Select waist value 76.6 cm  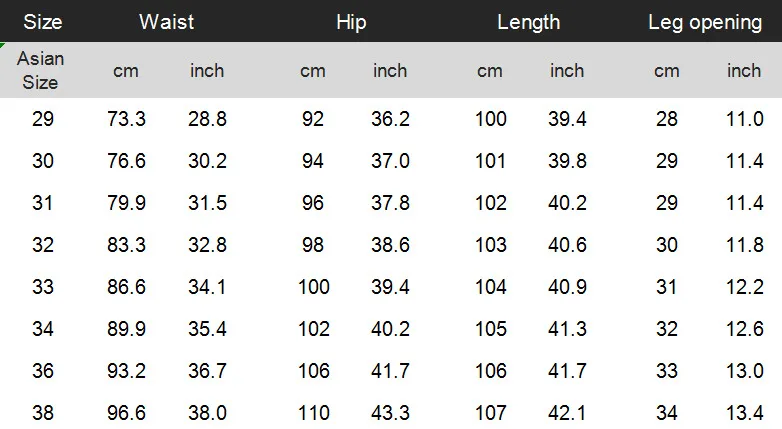(126, 161)
